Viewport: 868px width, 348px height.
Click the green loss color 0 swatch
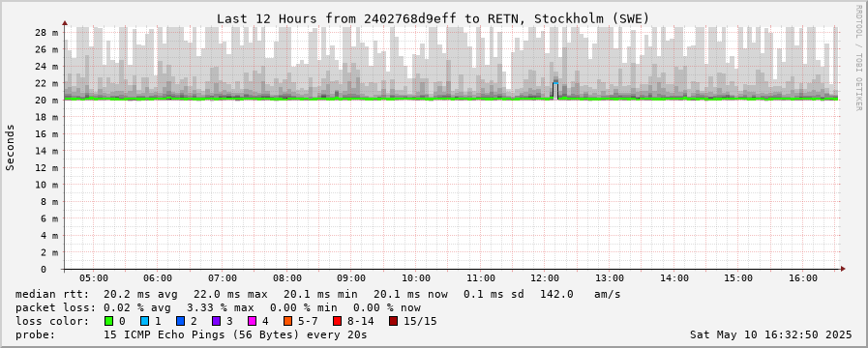pos(108,321)
